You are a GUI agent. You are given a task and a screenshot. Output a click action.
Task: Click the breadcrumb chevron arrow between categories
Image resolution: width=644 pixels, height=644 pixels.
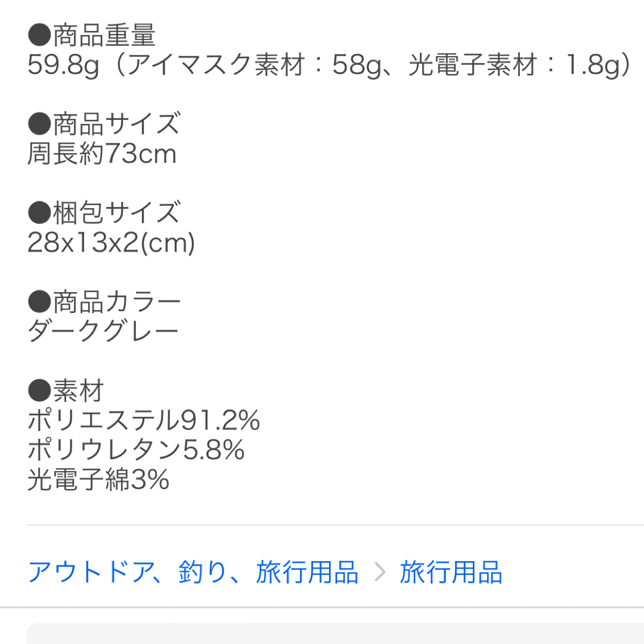(x=380, y=572)
